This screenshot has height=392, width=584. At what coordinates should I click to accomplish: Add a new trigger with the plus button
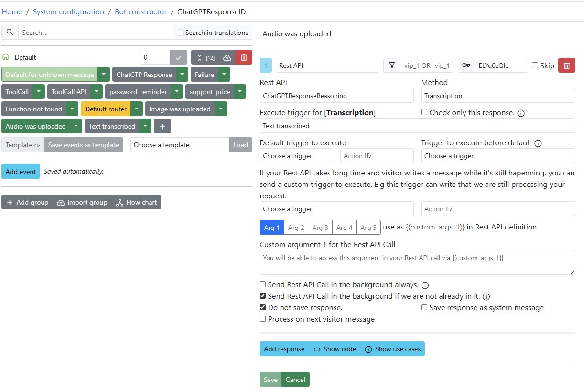(x=162, y=126)
